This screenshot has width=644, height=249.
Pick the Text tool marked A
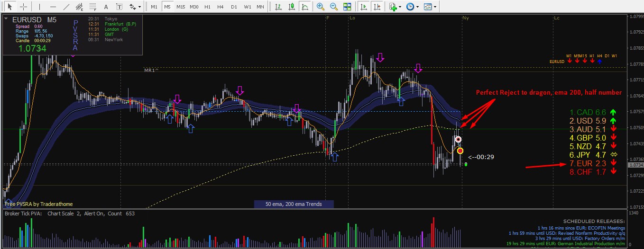[x=106, y=7]
